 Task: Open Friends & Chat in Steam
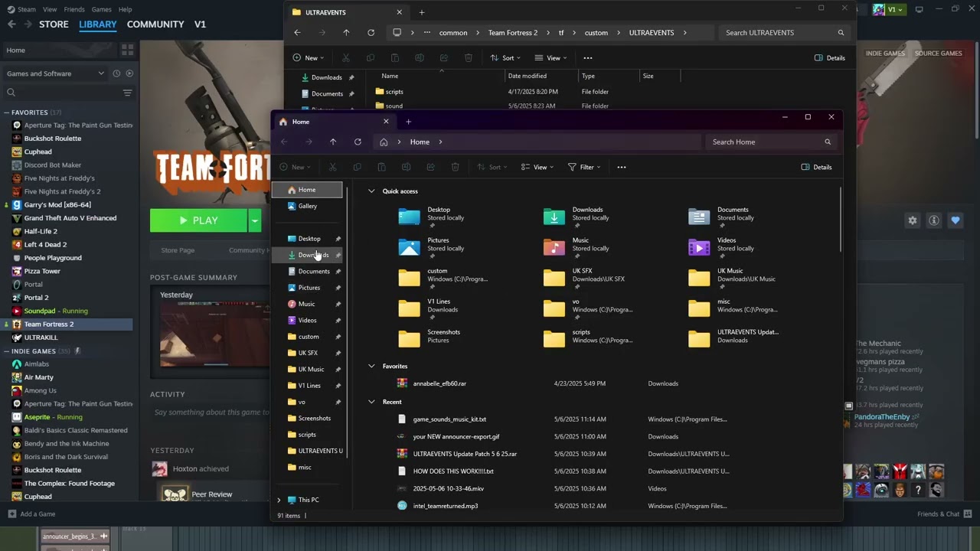(944, 514)
